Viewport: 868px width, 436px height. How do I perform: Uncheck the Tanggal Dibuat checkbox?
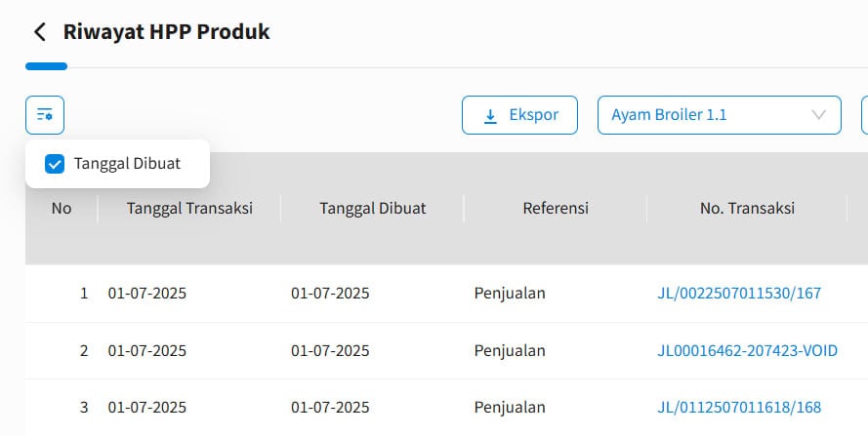[x=55, y=164]
